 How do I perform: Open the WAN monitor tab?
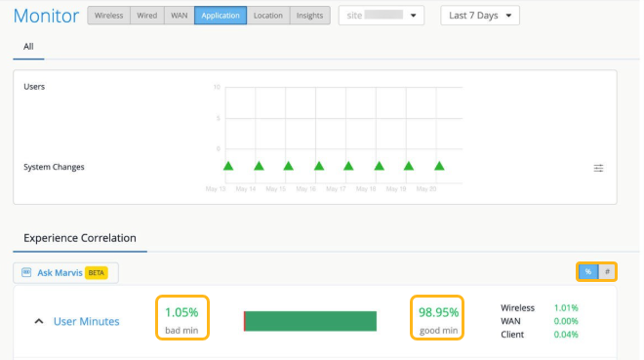(x=180, y=16)
